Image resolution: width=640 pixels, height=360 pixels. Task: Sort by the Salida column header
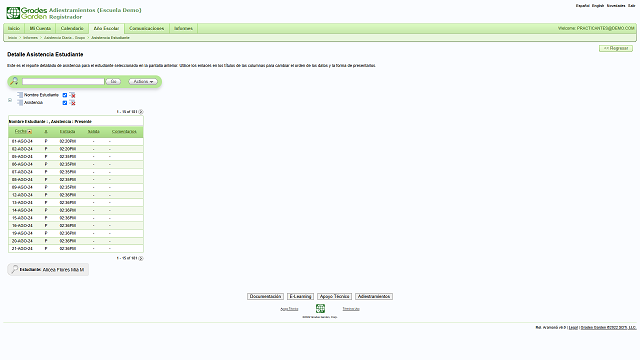[x=93, y=131]
